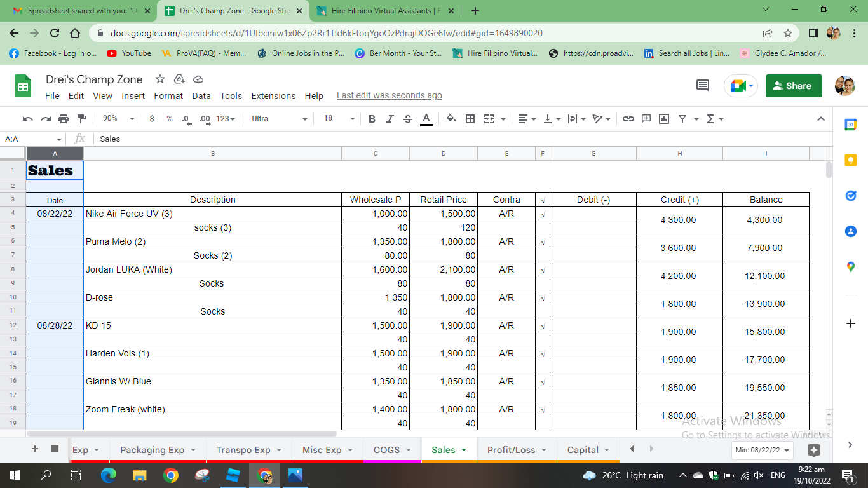Screen dimensions: 868x488
Task: Open horizontal align dropdown
Action: tap(527, 119)
